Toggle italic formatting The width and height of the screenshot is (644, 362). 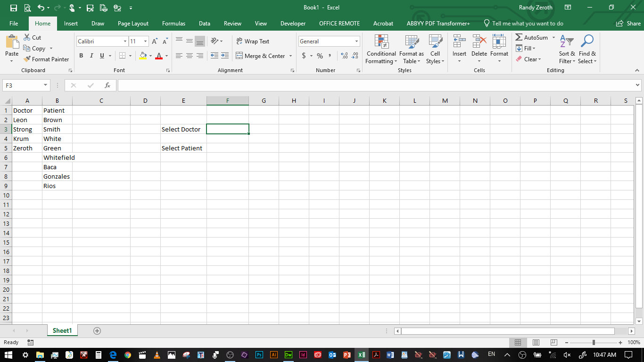91,56
